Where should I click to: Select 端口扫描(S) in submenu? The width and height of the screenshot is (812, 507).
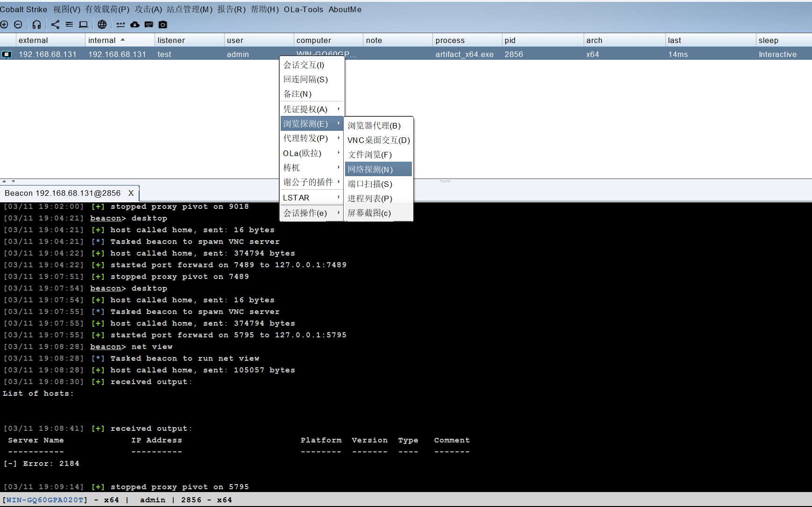coord(379,184)
